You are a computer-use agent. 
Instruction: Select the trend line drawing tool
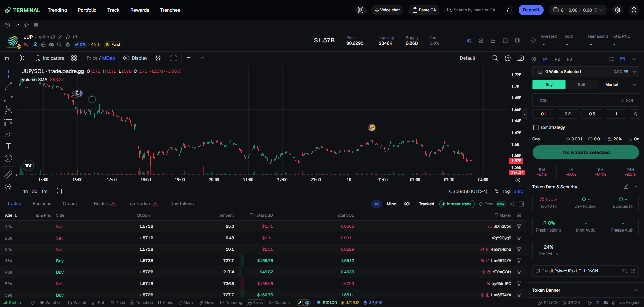tap(8, 86)
